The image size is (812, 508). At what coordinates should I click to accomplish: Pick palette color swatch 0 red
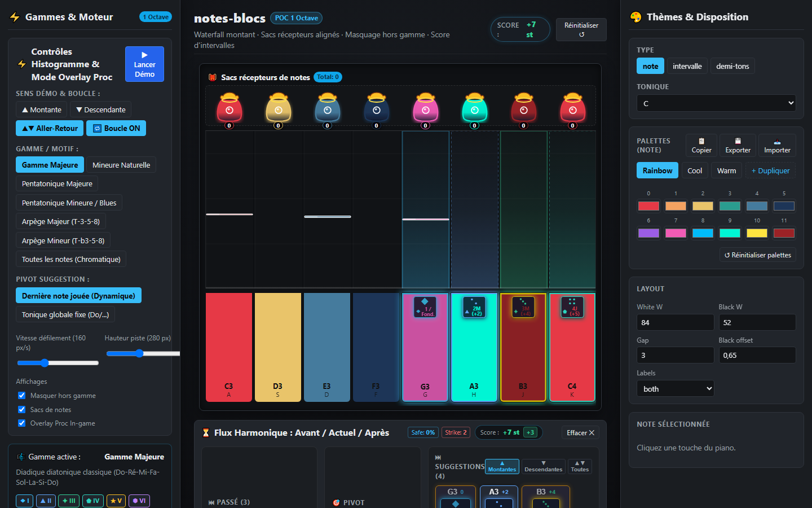click(x=648, y=206)
